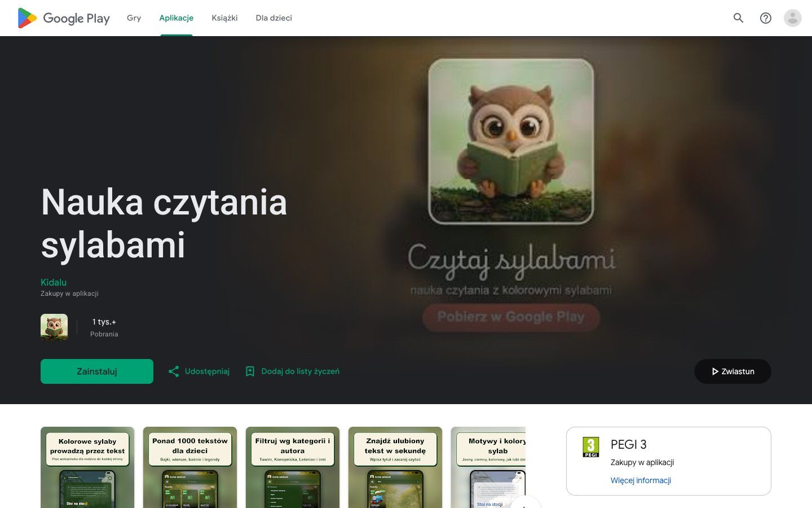812x508 pixels.
Task: Open the Więcej informacji link
Action: click(x=641, y=480)
